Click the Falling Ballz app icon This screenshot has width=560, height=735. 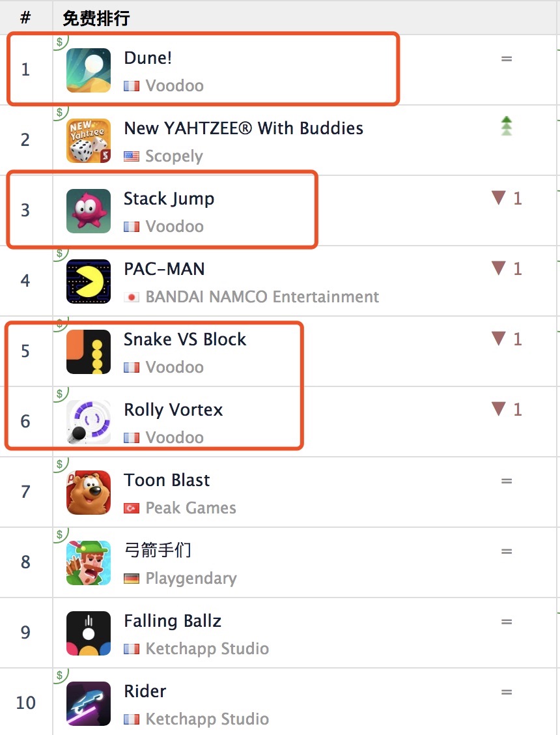point(89,633)
